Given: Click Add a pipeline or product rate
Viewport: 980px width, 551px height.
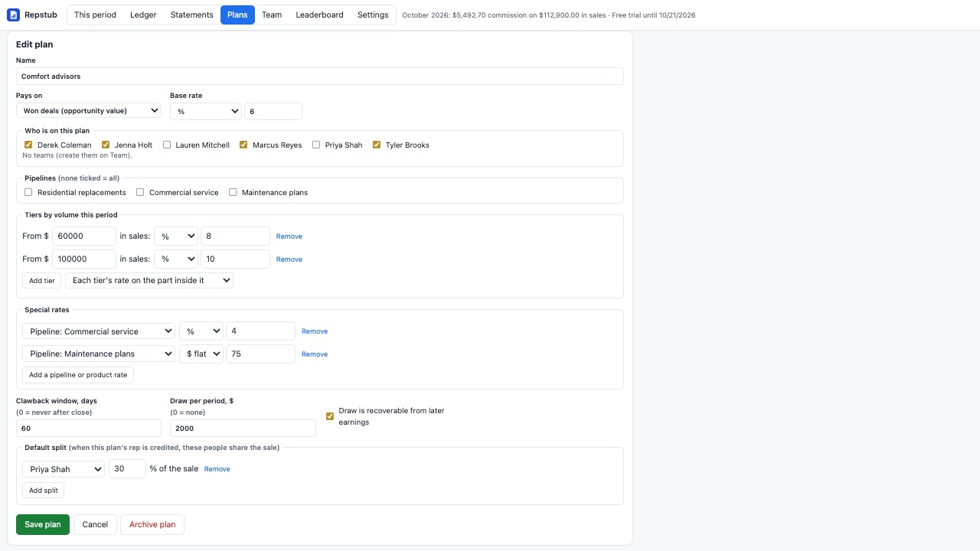Looking at the screenshot, I should click(x=78, y=375).
